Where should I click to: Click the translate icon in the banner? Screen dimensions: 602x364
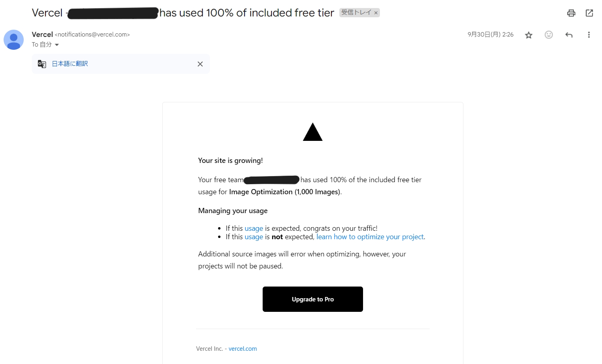[42, 64]
